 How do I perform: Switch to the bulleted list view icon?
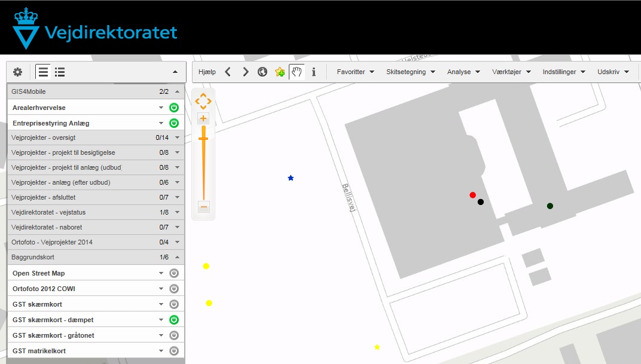(60, 72)
